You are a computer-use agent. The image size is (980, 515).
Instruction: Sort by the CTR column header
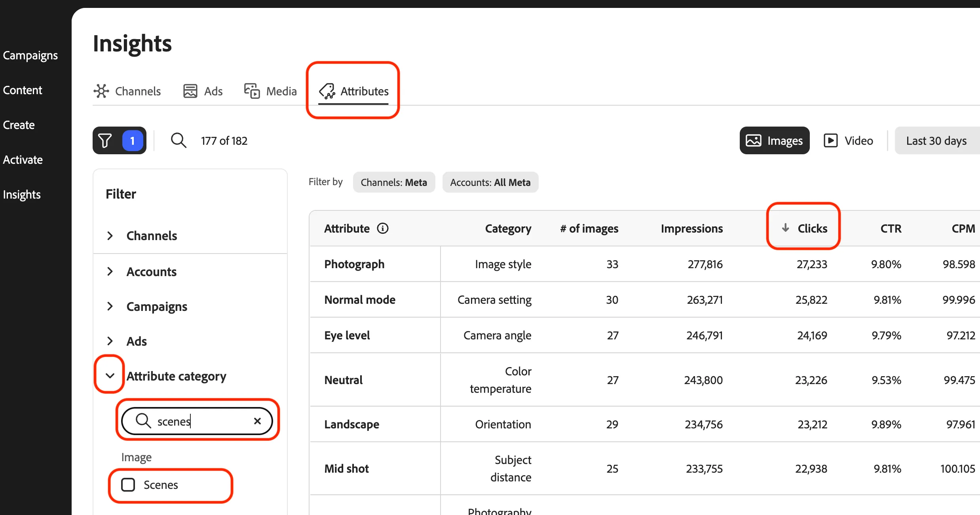(891, 228)
